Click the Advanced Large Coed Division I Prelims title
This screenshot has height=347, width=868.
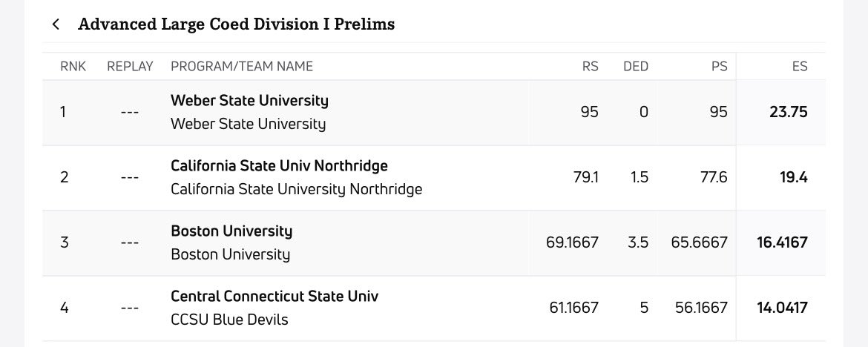tap(236, 24)
